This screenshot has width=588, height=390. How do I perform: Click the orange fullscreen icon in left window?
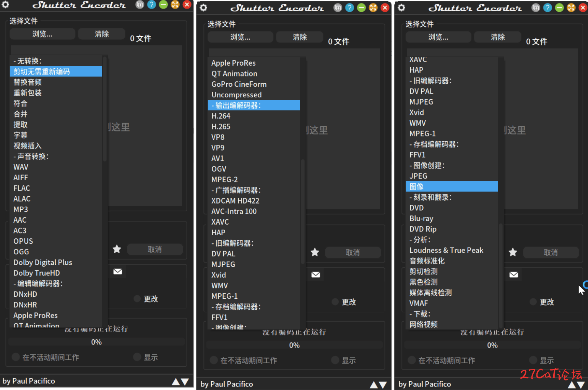click(175, 5)
